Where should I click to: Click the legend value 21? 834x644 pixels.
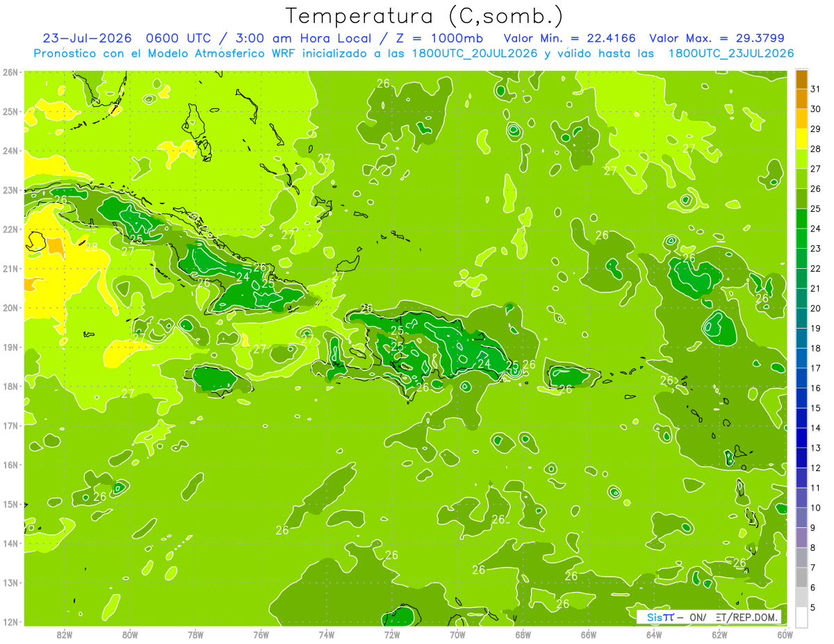point(816,288)
